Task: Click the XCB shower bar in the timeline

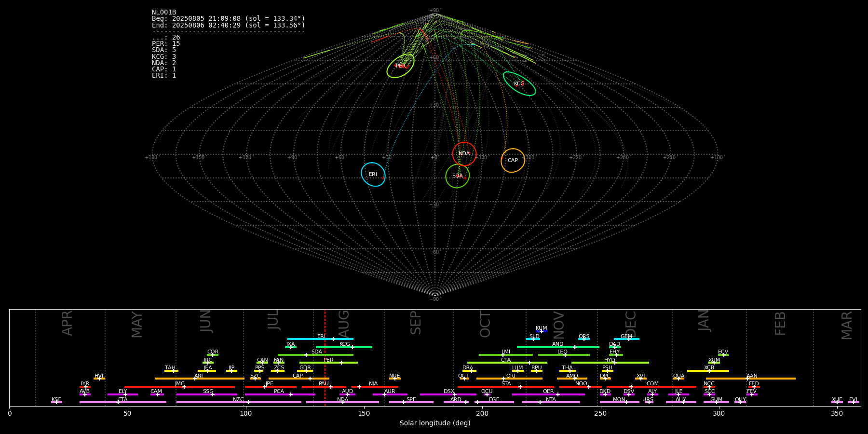Action: tap(708, 370)
